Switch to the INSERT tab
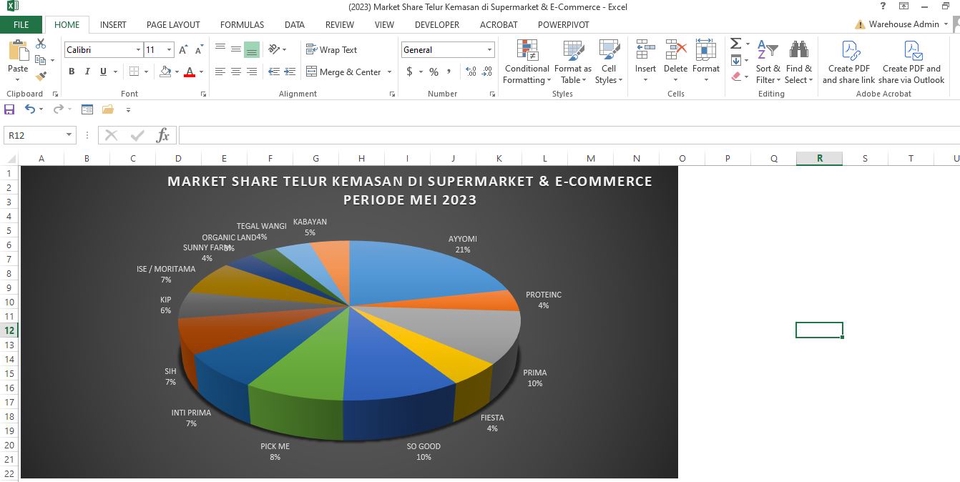 (x=113, y=24)
